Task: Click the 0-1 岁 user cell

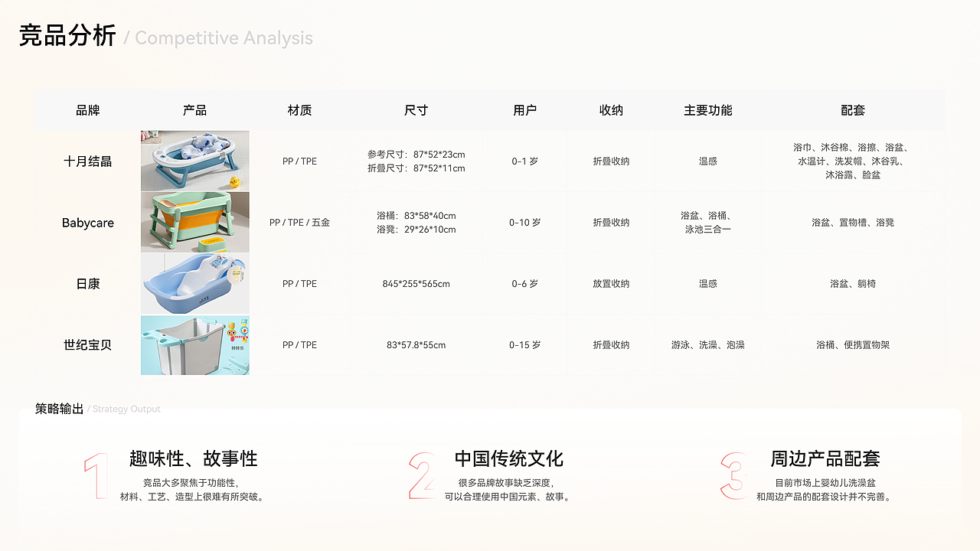Action: [x=524, y=161]
